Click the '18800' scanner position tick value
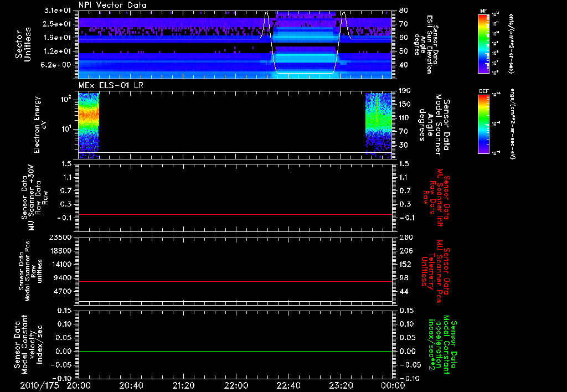 tap(61, 251)
